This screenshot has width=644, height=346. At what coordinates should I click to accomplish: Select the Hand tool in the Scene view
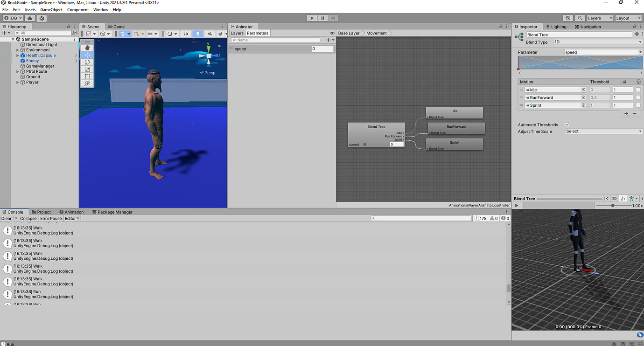tap(87, 48)
